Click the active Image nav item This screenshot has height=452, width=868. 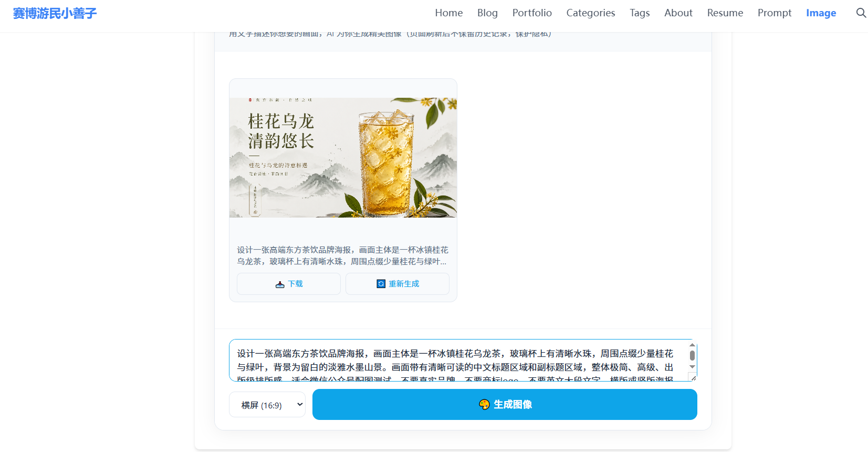821,13
